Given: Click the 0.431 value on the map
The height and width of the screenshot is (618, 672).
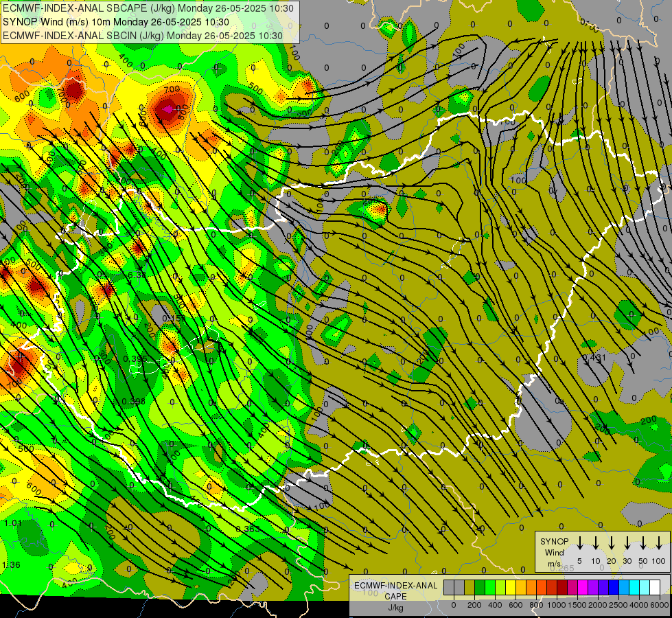Looking at the screenshot, I should (x=594, y=358).
